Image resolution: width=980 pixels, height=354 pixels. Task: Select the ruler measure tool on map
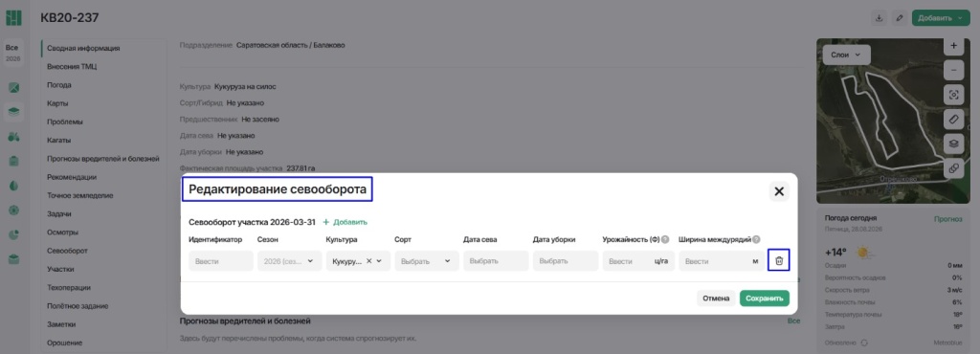[x=953, y=119]
